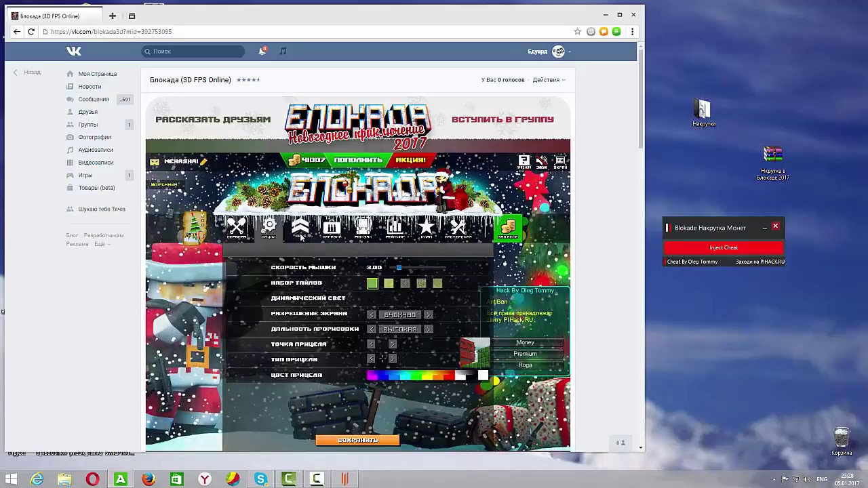
Task: Previous crosshair type arrow
Action: pyautogui.click(x=371, y=359)
